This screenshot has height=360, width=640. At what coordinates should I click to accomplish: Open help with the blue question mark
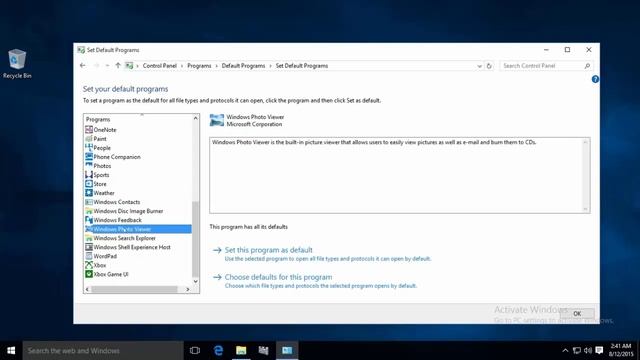pos(595,79)
